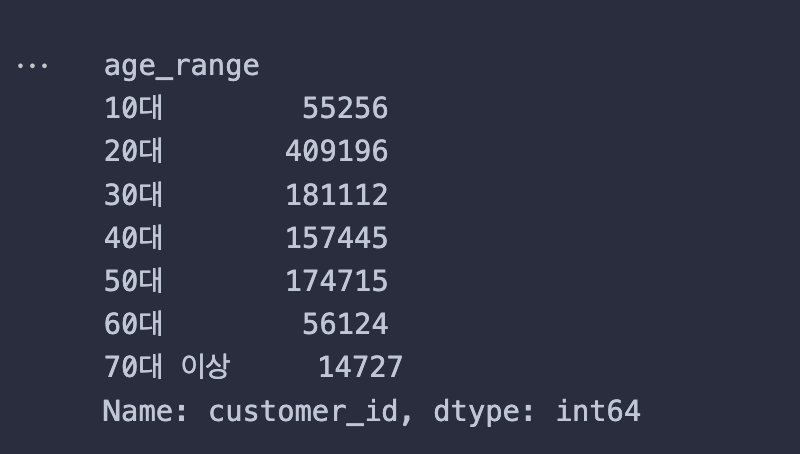Click the 70대 이상 row label
The image size is (800, 454).
coord(167,367)
